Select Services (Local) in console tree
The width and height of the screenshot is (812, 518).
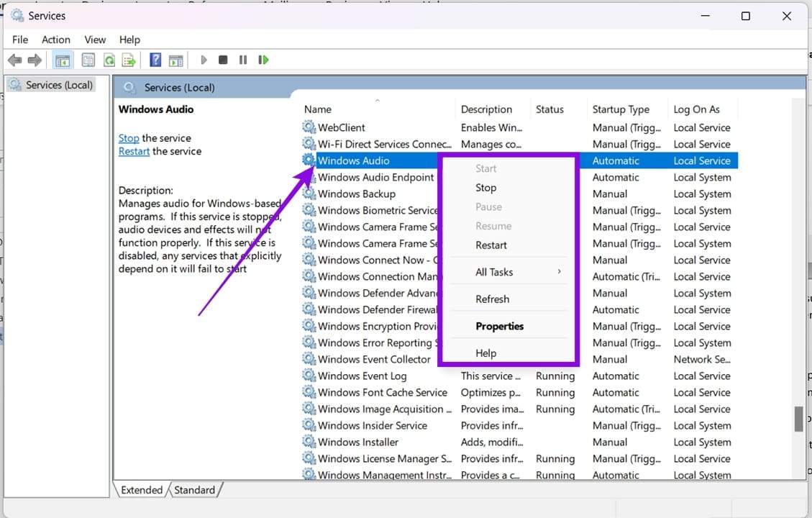(51, 85)
